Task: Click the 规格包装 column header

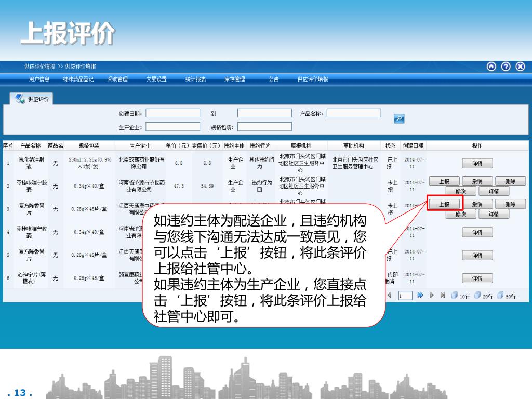Action: click(89, 145)
